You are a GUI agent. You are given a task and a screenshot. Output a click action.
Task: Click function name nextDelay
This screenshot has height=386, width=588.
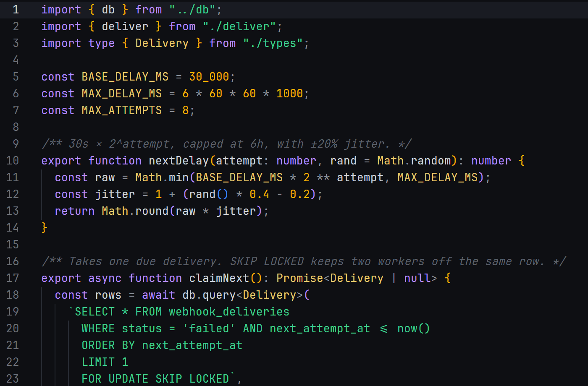(179, 160)
